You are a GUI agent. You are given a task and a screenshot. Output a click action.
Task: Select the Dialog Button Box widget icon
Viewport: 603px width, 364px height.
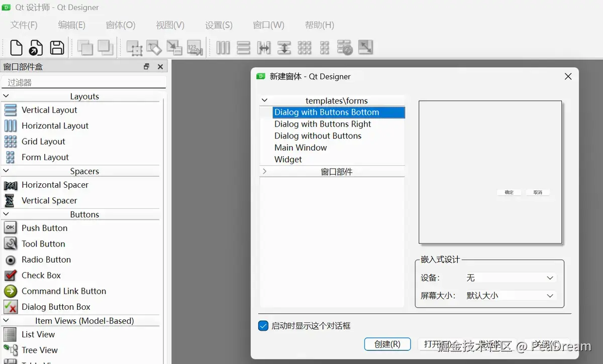10,307
